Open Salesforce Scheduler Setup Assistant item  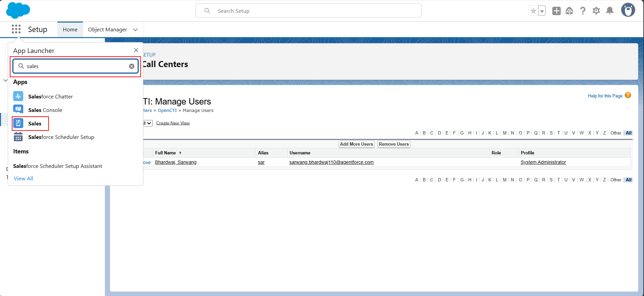(58, 166)
